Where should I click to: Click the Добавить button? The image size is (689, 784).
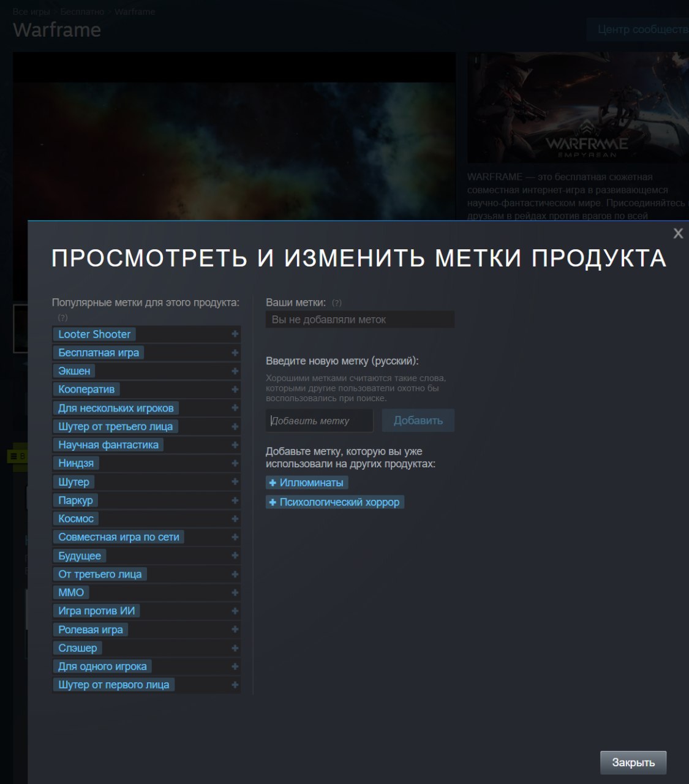pos(418,421)
